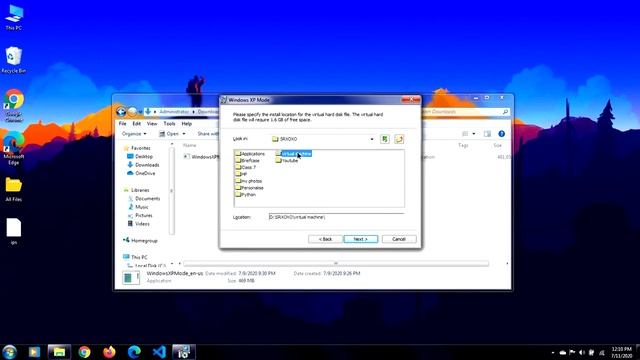Go up one folder level icon

coord(384,139)
